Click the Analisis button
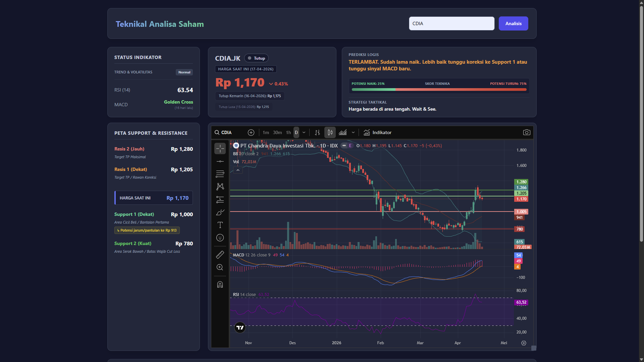 coord(513,23)
